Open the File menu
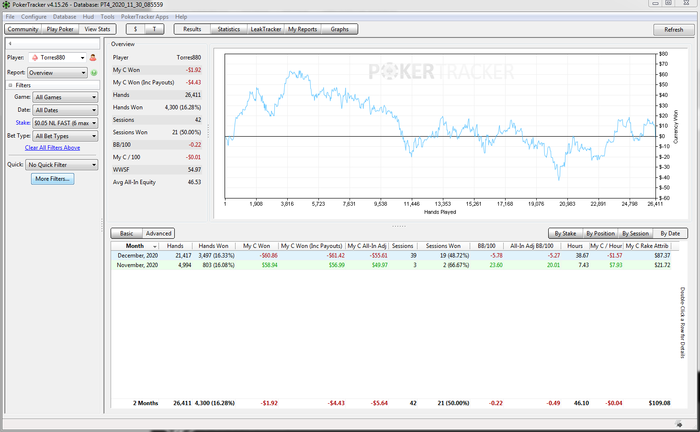This screenshot has height=432, width=700. tap(10, 17)
